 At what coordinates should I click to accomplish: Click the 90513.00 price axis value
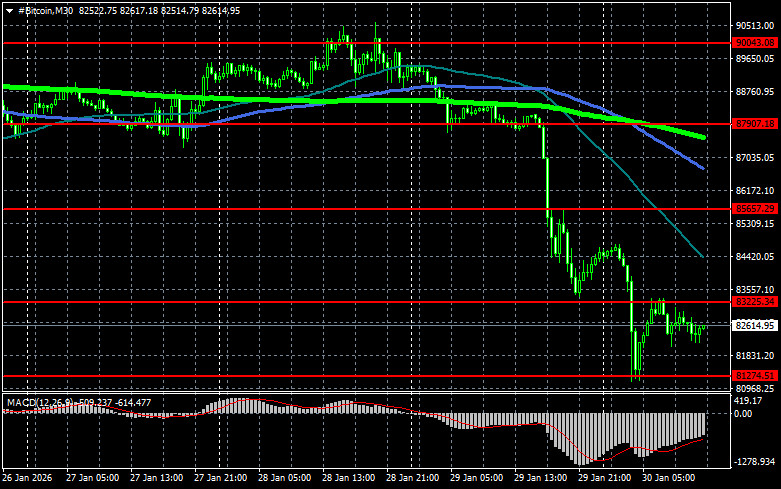[755, 26]
